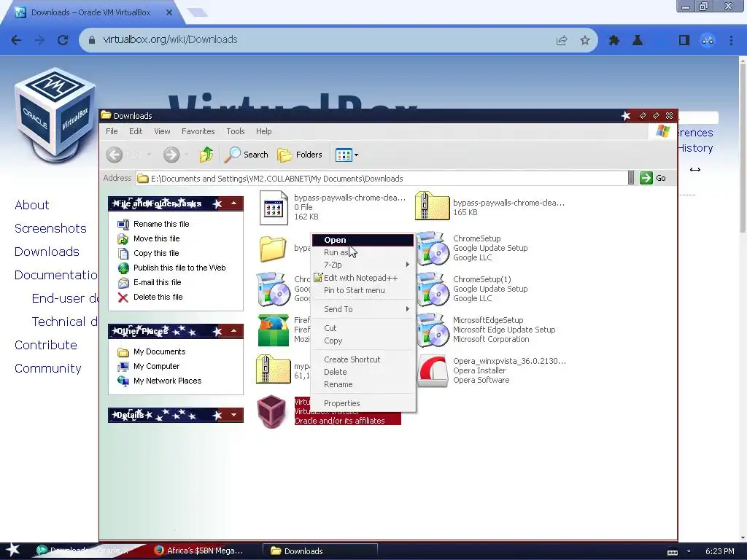Click the Rename this file task icon
This screenshot has width=747, height=560.
tap(123, 224)
